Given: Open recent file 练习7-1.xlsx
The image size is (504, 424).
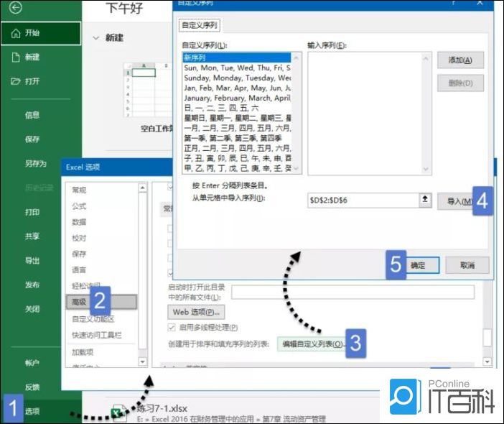Looking at the screenshot, I should (x=162, y=409).
